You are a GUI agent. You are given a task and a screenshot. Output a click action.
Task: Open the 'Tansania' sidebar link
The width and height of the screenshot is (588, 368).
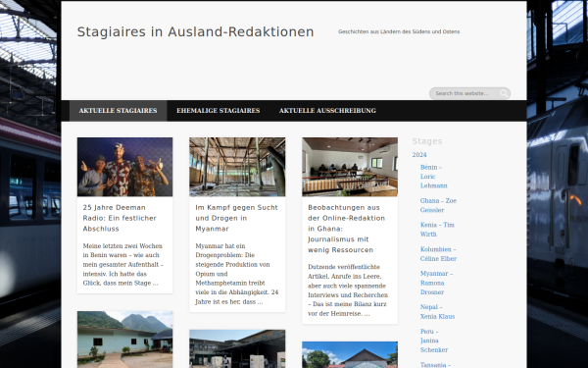pyautogui.click(x=435, y=365)
